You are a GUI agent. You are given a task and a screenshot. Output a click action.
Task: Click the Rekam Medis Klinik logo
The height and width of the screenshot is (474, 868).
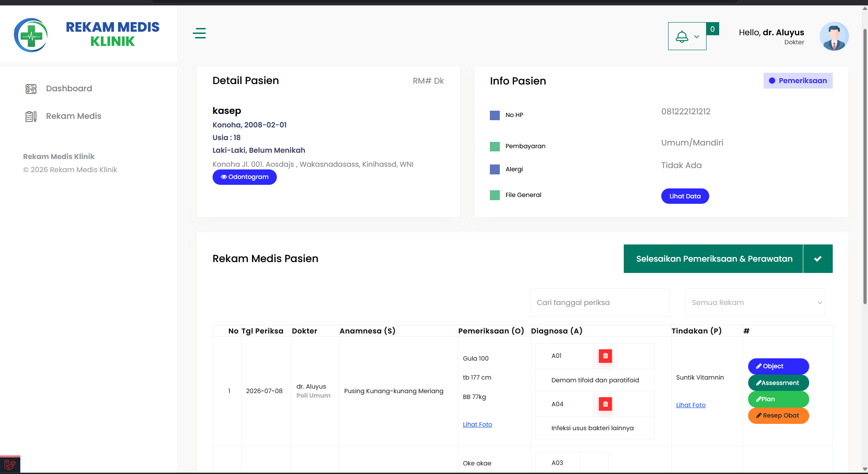(x=87, y=34)
